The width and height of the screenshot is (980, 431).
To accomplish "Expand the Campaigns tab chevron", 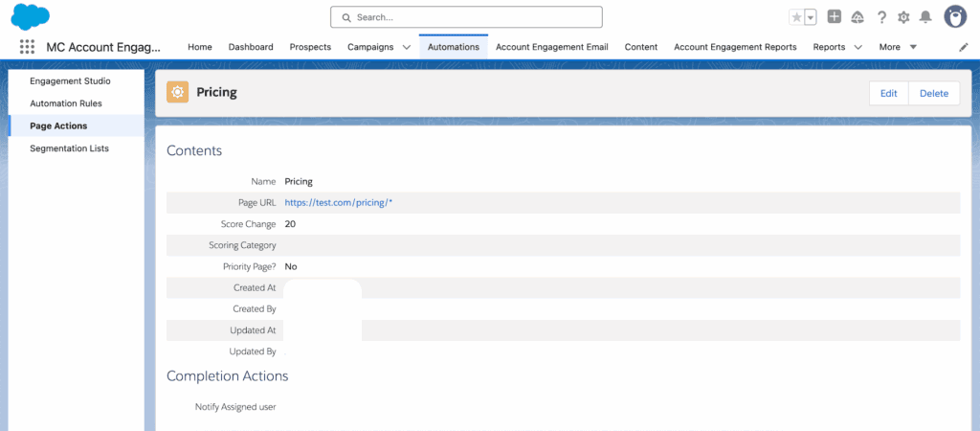I will (x=406, y=47).
